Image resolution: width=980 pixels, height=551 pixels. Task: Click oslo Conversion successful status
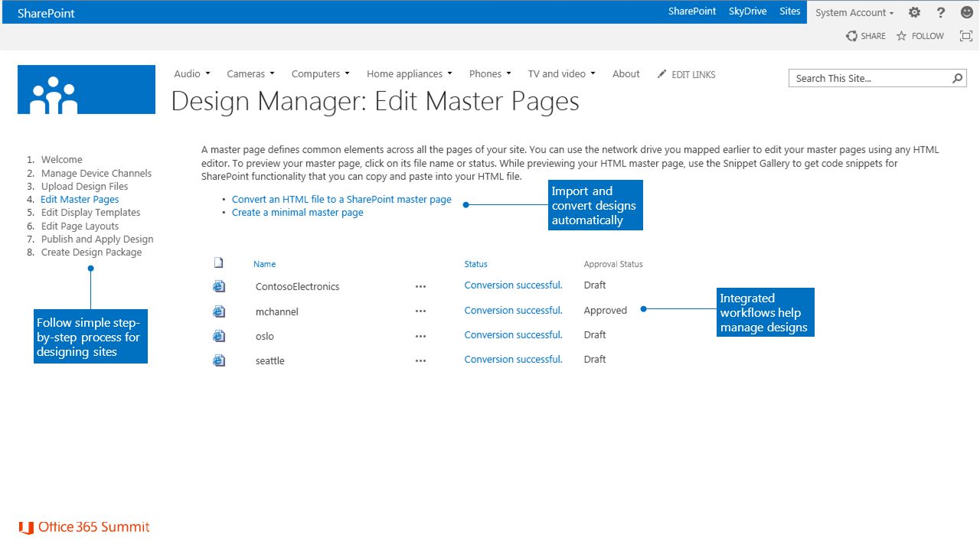513,334
